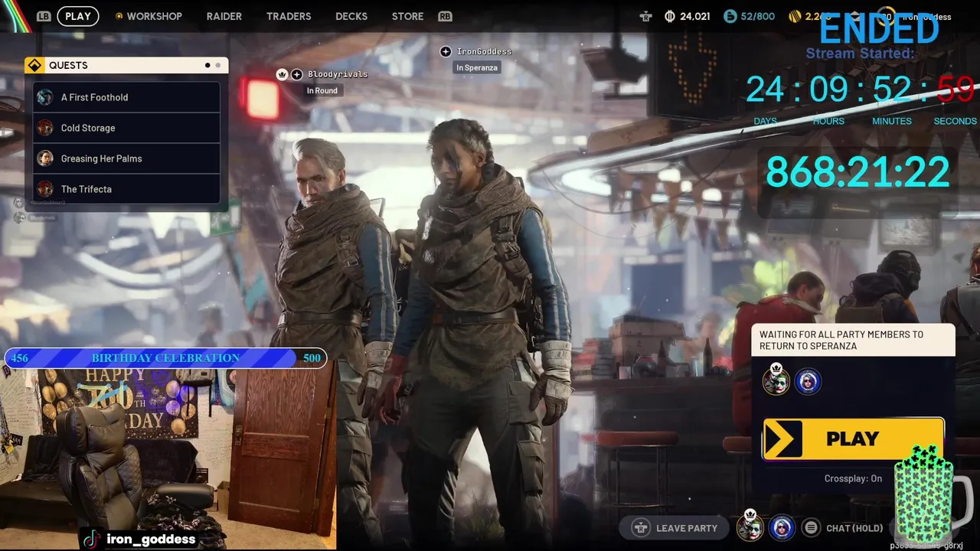Screen dimensions: 980x551
Task: Open the Cold Storage quest
Action: (x=127, y=128)
